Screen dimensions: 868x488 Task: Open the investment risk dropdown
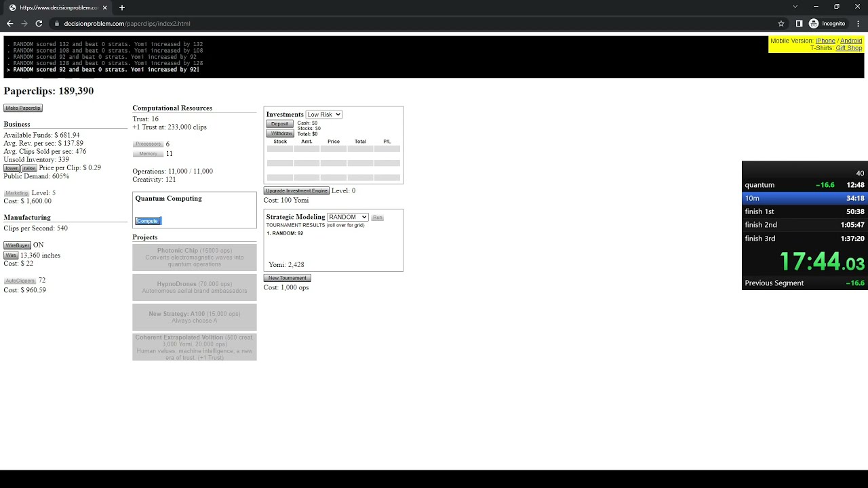pyautogui.click(x=324, y=115)
